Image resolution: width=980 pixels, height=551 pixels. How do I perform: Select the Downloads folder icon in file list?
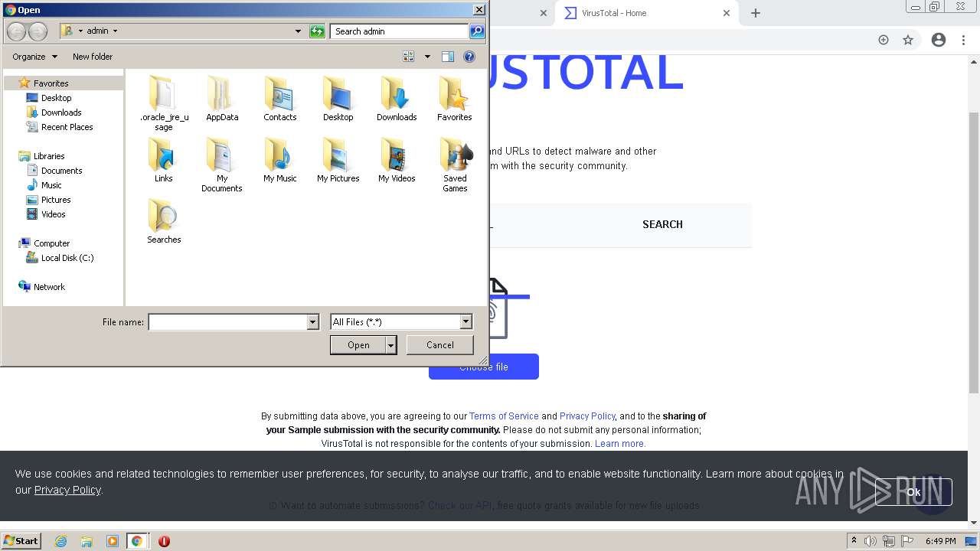[x=397, y=99]
